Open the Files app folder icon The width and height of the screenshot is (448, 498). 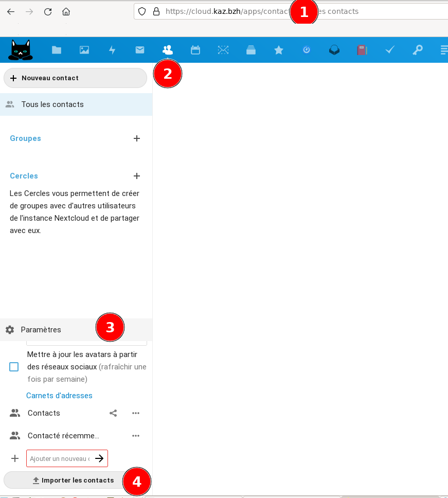[57, 50]
